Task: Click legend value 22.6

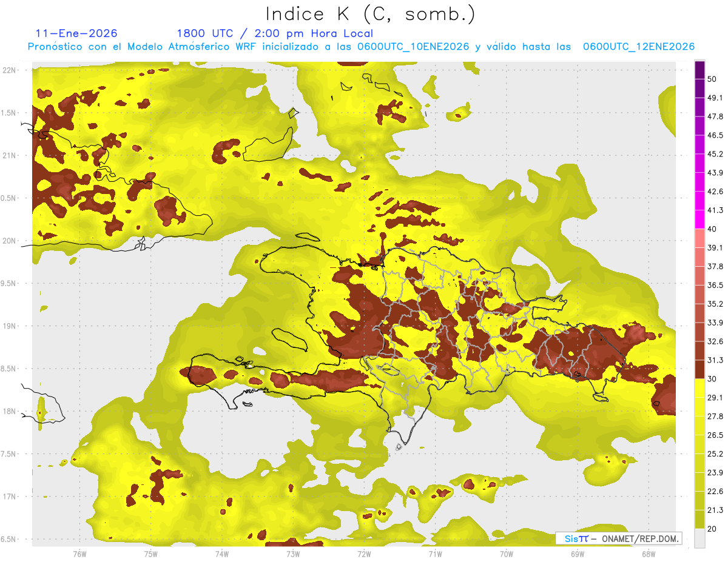Action: click(715, 491)
